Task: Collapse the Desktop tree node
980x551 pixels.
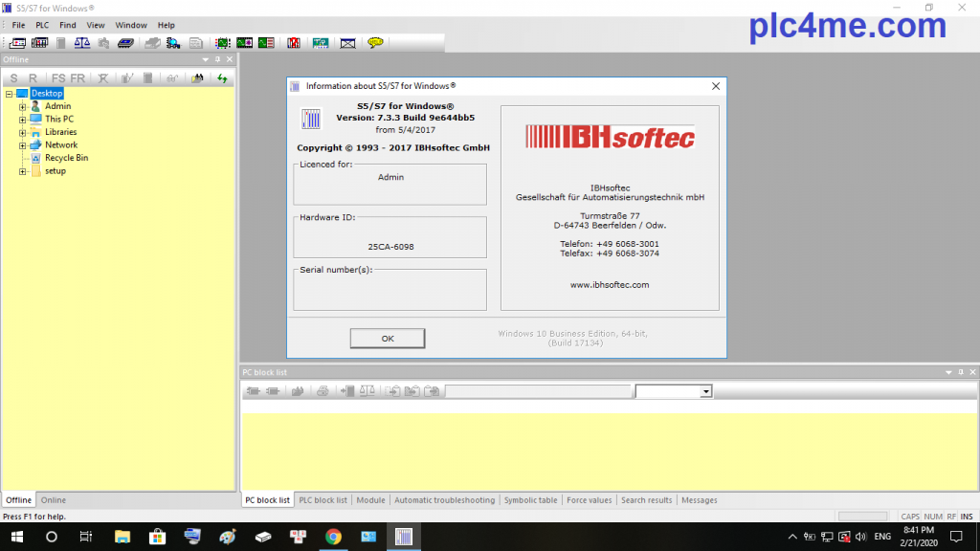Action: pyautogui.click(x=9, y=94)
